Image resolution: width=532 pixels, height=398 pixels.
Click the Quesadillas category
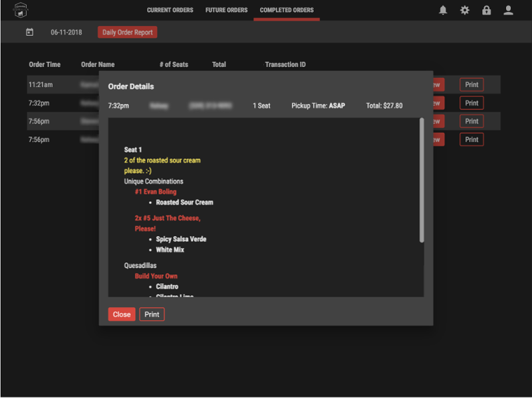[140, 266]
